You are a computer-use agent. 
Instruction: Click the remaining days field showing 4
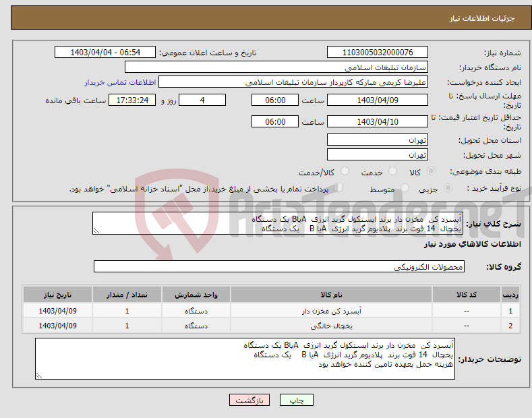tap(202, 100)
